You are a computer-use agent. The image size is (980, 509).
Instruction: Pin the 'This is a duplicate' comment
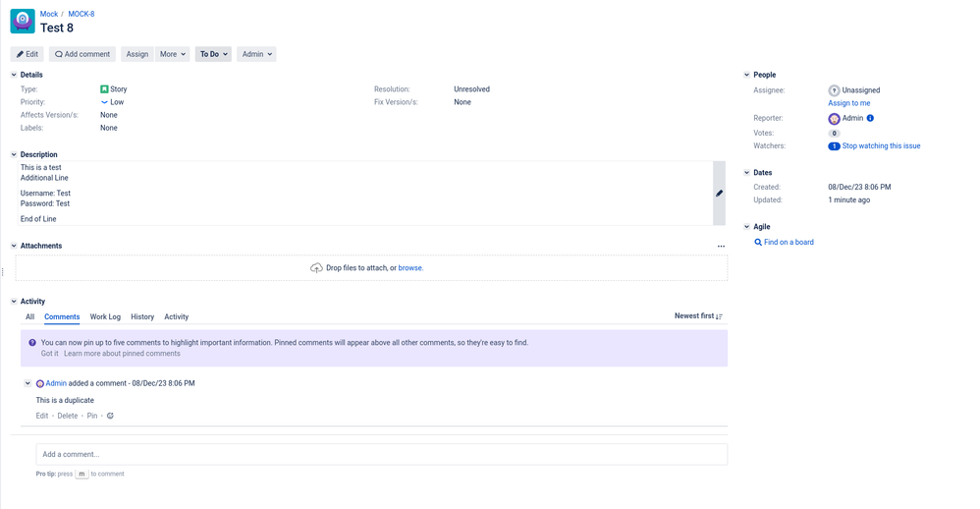tap(92, 416)
